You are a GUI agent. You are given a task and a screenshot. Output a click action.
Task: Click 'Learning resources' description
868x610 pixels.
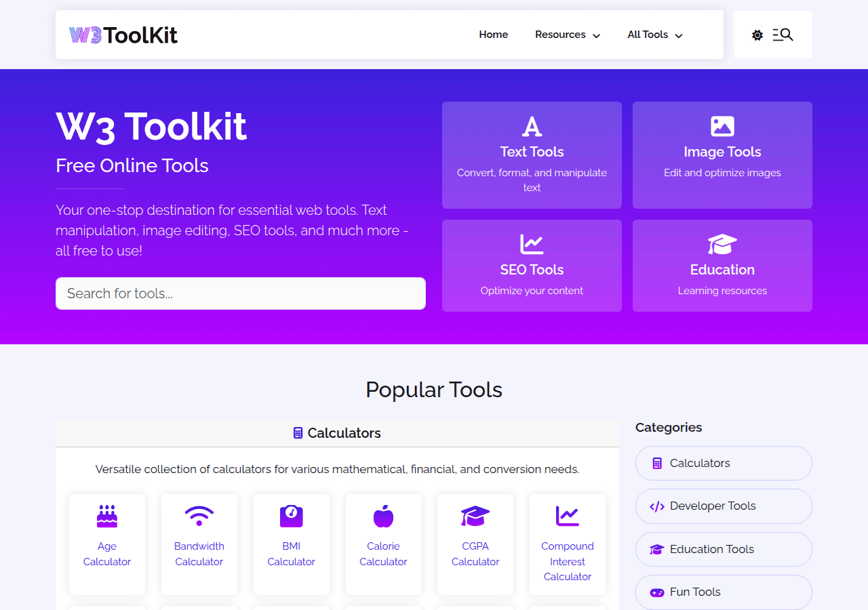pos(722,291)
